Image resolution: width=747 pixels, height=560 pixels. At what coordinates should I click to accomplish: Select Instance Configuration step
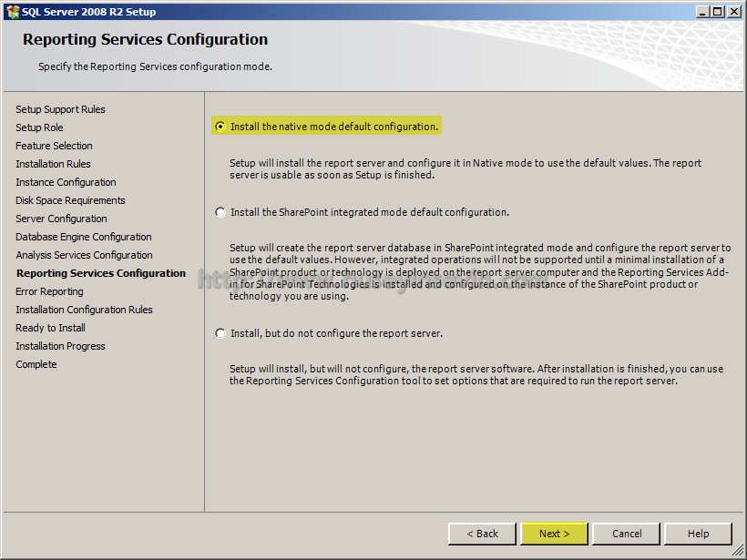click(x=66, y=182)
